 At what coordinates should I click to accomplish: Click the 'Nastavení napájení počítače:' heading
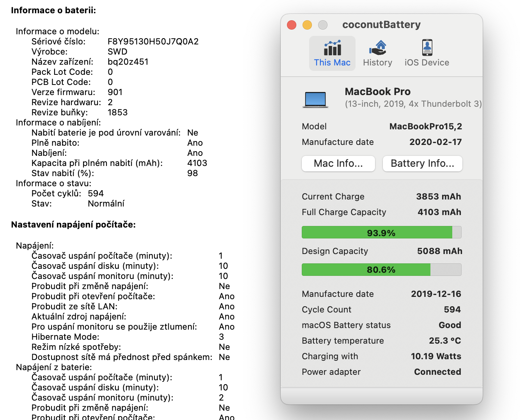[73, 225]
